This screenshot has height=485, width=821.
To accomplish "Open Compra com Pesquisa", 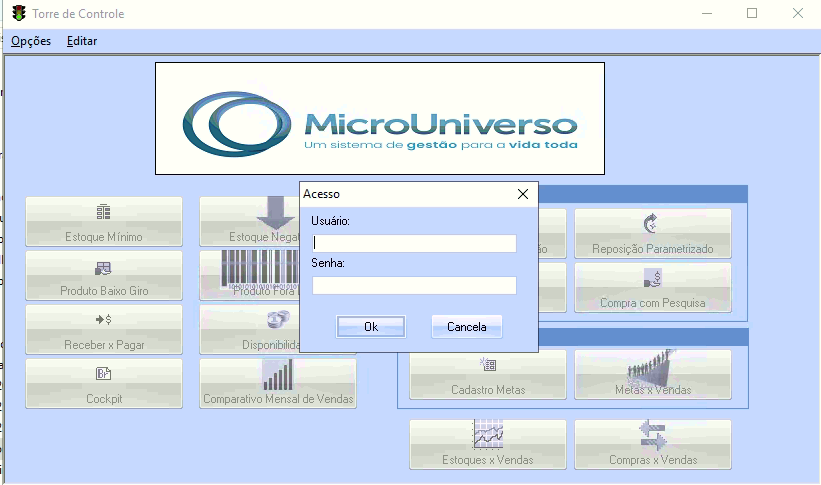I will pos(652,287).
